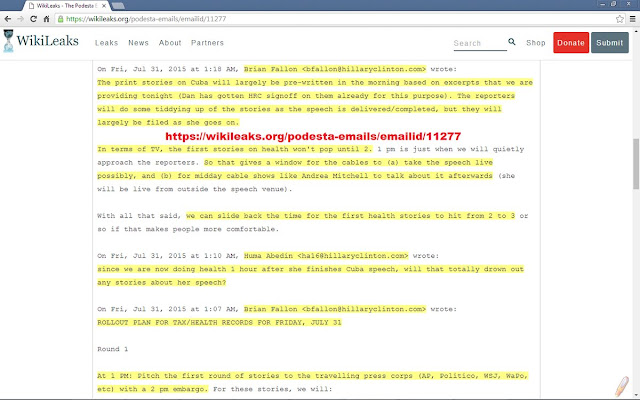Close the WikiLeaks browser tab
640x400 pixels.
tap(104, 6)
